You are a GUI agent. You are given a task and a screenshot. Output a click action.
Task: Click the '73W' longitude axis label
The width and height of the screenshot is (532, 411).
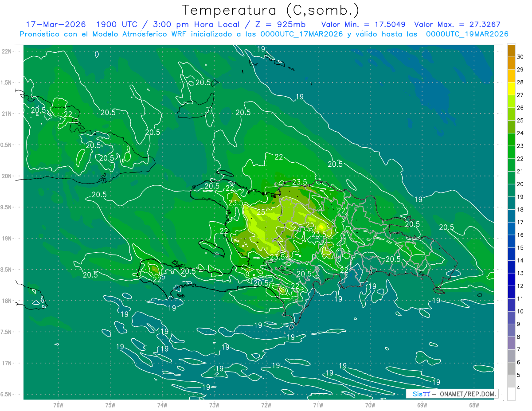[x=214, y=405]
